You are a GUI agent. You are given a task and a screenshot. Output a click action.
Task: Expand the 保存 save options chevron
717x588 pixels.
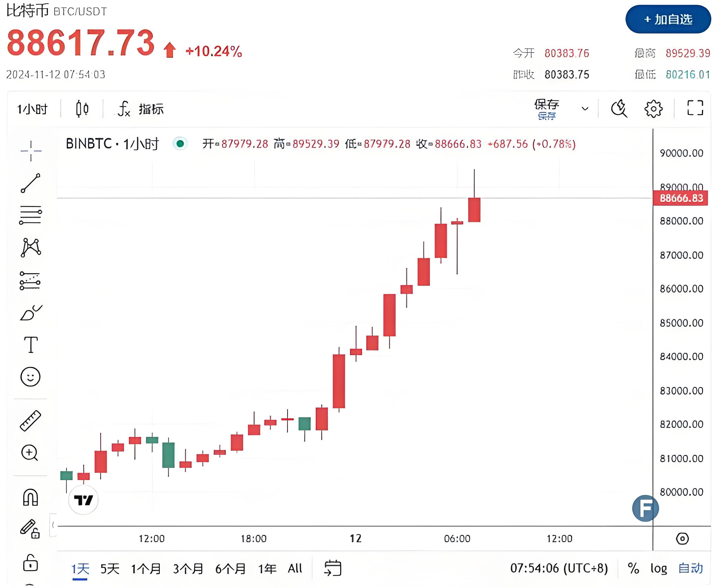point(585,109)
